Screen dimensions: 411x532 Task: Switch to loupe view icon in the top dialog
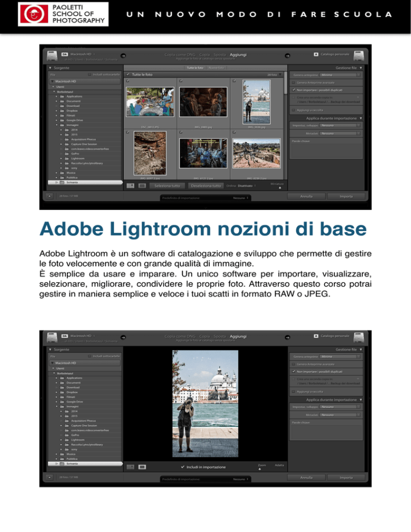[142, 186]
